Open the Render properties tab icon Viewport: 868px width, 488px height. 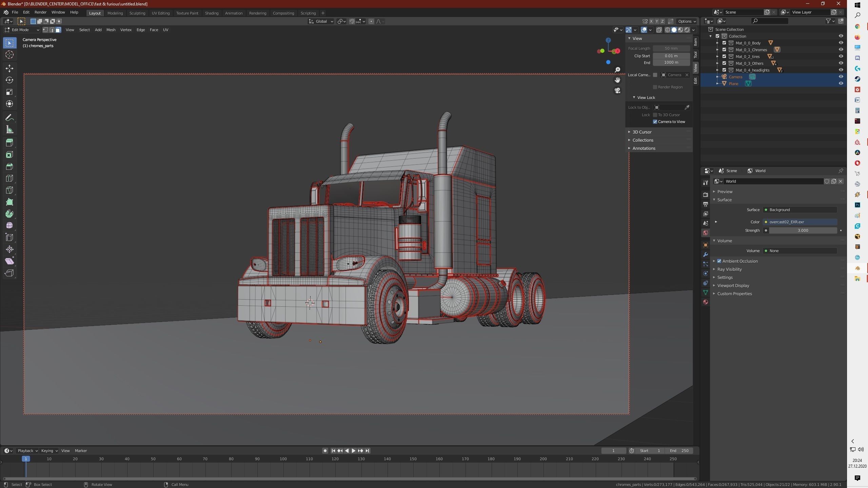click(706, 195)
